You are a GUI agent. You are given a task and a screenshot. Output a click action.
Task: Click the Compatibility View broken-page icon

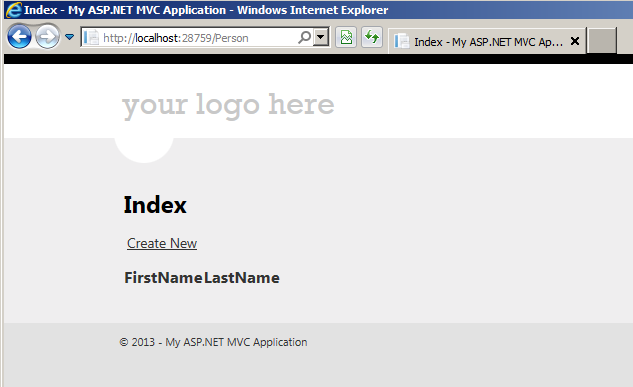(x=346, y=38)
